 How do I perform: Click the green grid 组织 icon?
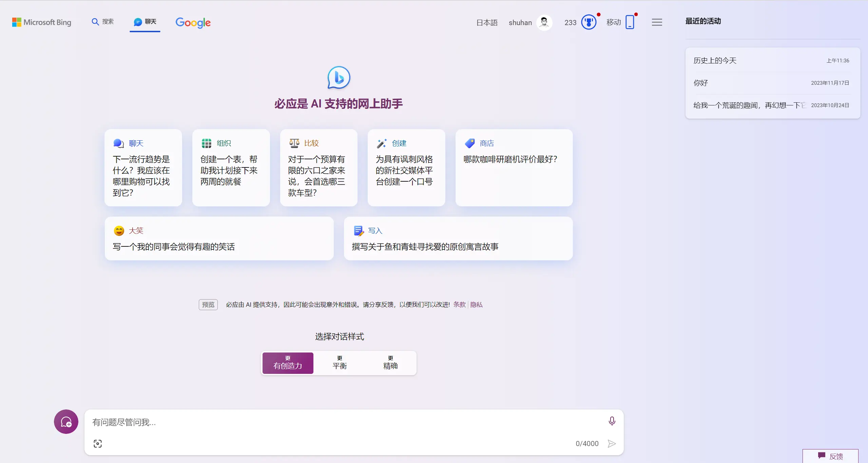click(206, 143)
